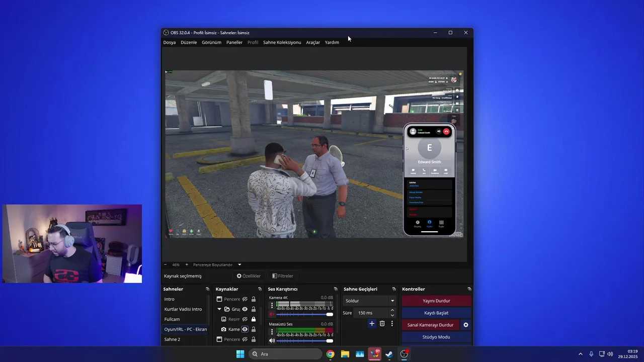The width and height of the screenshot is (644, 362).
Task: Click Kaydı Başlat to start recording
Action: [x=436, y=313]
